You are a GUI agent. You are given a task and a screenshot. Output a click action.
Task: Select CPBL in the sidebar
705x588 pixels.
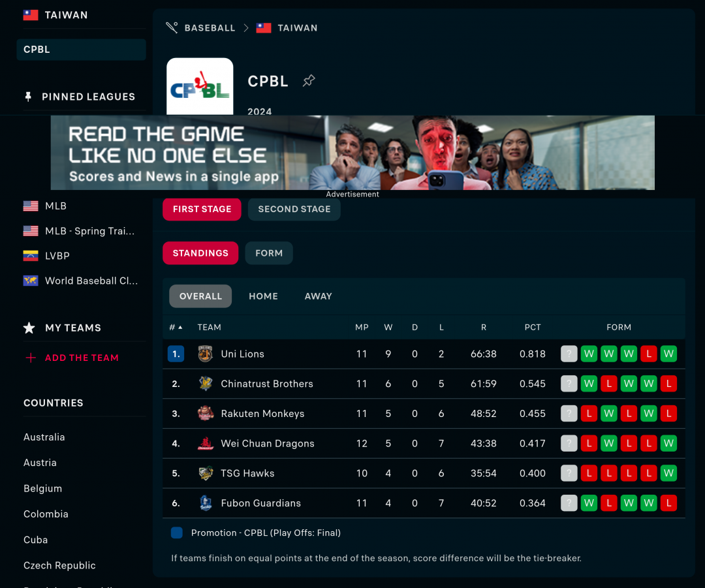(82, 50)
